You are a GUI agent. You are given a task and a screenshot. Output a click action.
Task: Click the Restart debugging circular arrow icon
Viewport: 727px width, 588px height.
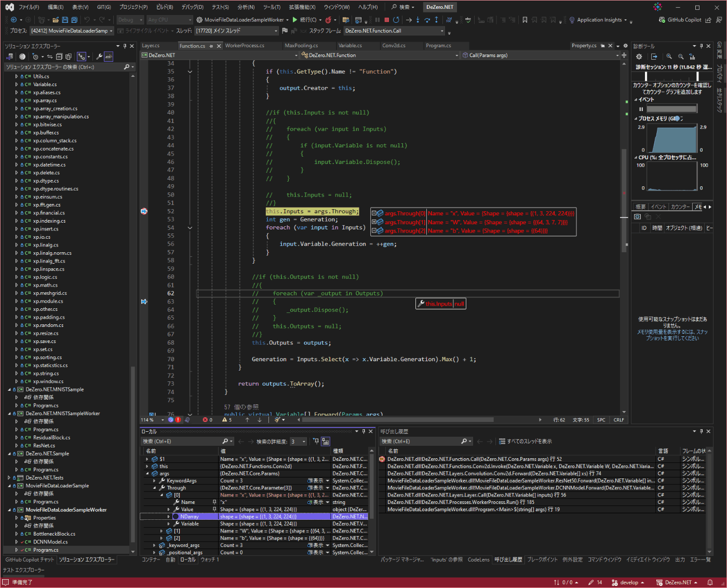[x=396, y=20]
